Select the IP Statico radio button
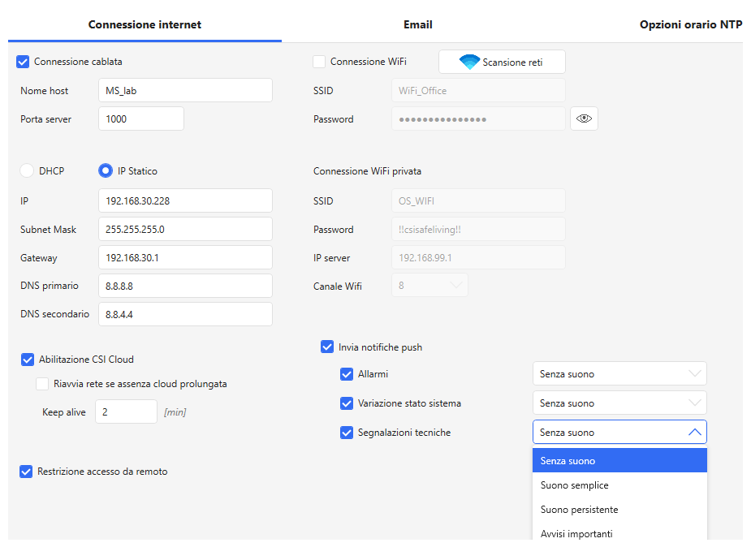This screenshot has width=751, height=560. (x=105, y=171)
